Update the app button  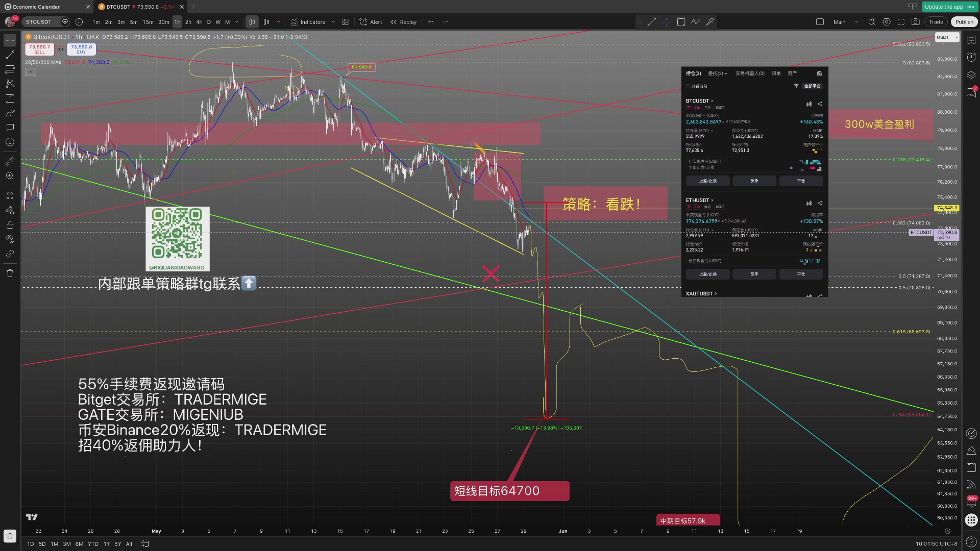point(949,7)
